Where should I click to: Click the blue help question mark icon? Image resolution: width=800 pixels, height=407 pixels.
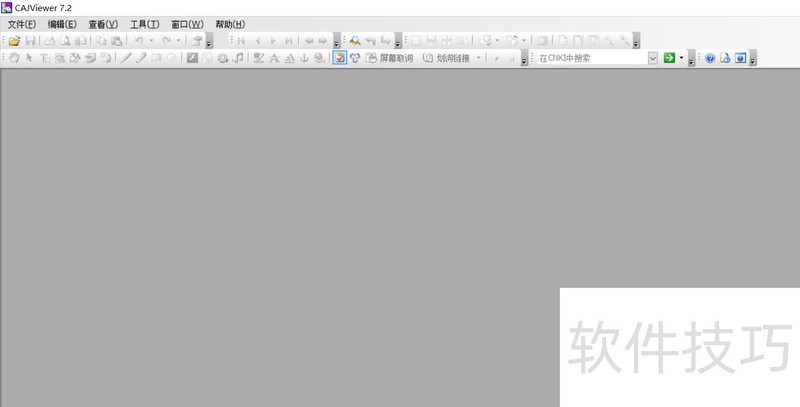(x=710, y=58)
